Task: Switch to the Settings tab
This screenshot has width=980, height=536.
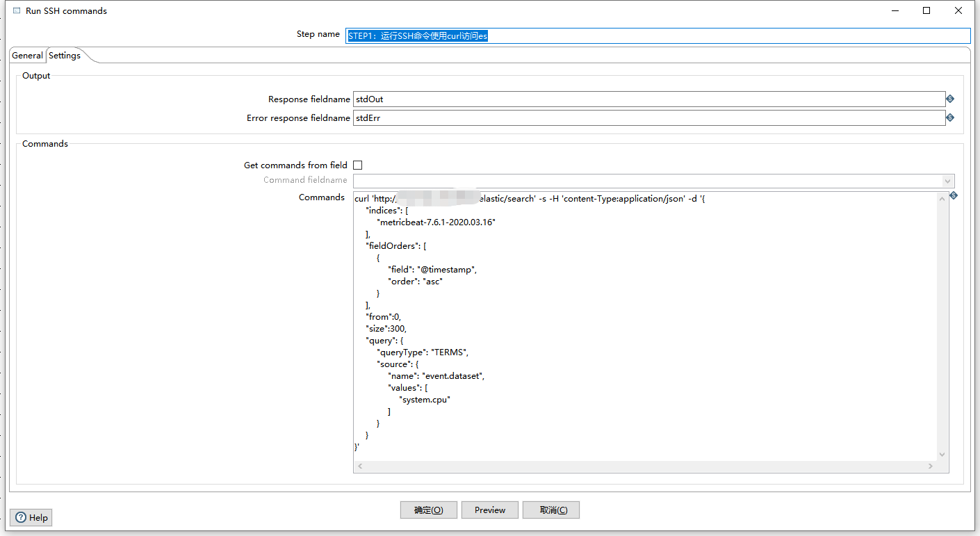Action: tap(64, 55)
